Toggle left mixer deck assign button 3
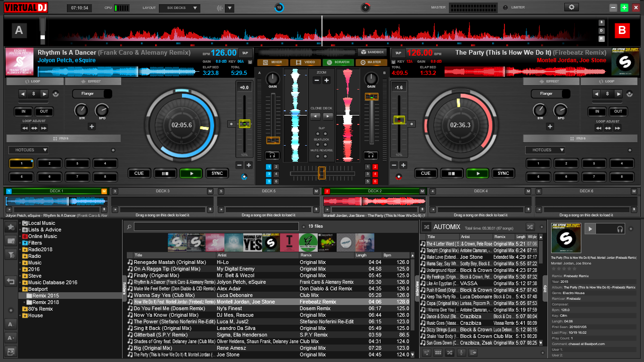This screenshot has height=362, width=644. click(x=269, y=174)
